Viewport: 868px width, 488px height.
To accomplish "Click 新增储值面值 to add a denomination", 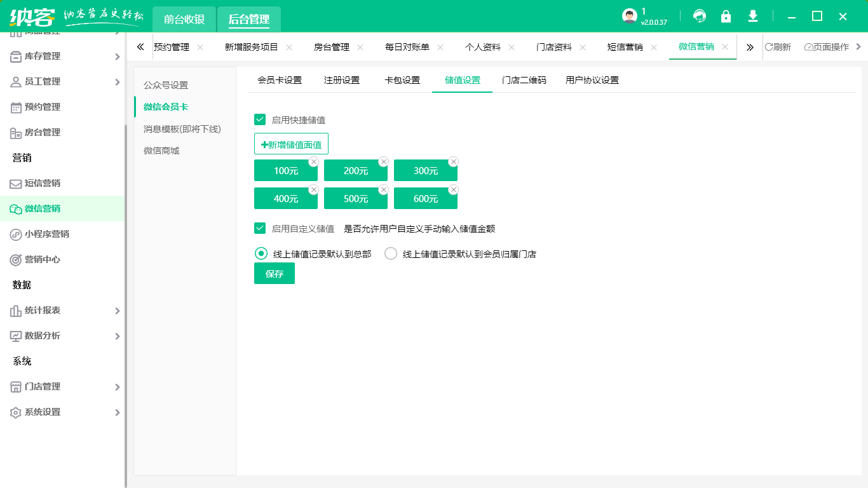I will coord(290,144).
